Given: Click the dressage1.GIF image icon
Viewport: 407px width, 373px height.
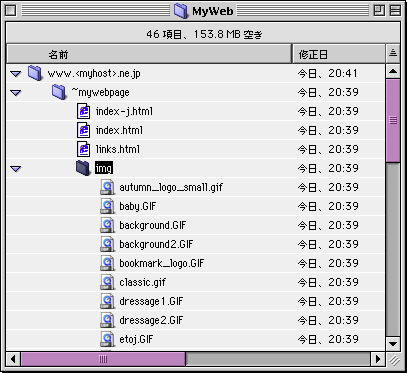Looking at the screenshot, I should [x=107, y=301].
